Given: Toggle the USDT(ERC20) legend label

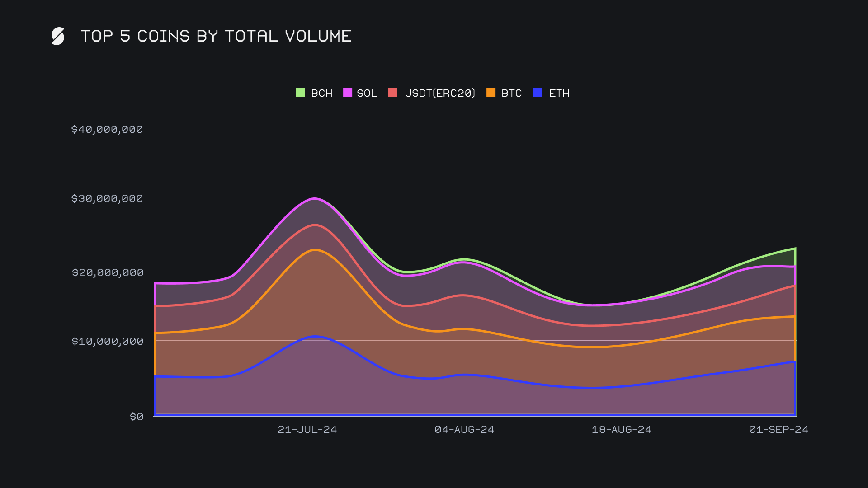Looking at the screenshot, I should [439, 93].
